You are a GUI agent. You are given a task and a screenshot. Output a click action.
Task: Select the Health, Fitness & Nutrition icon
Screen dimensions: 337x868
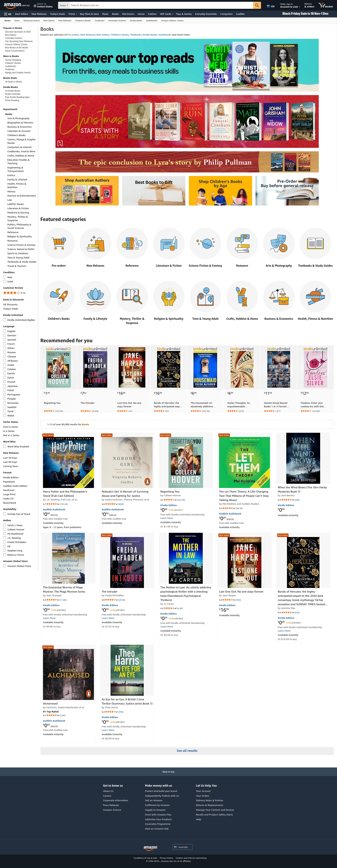[315, 297]
